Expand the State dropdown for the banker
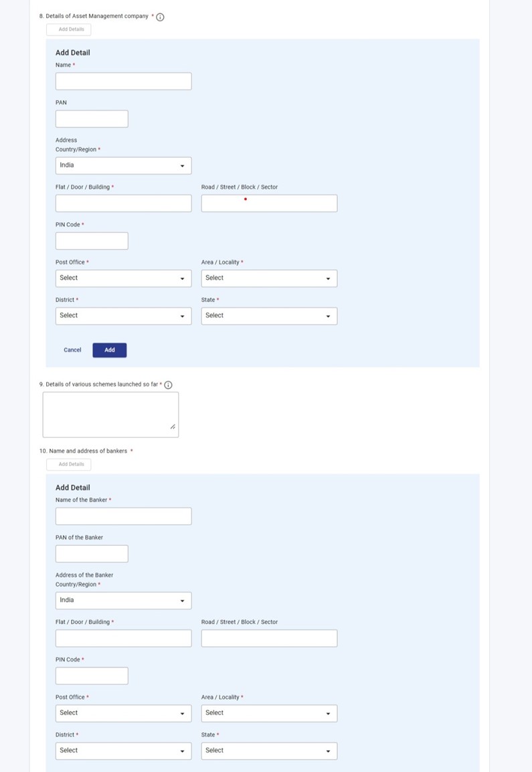 (x=269, y=750)
